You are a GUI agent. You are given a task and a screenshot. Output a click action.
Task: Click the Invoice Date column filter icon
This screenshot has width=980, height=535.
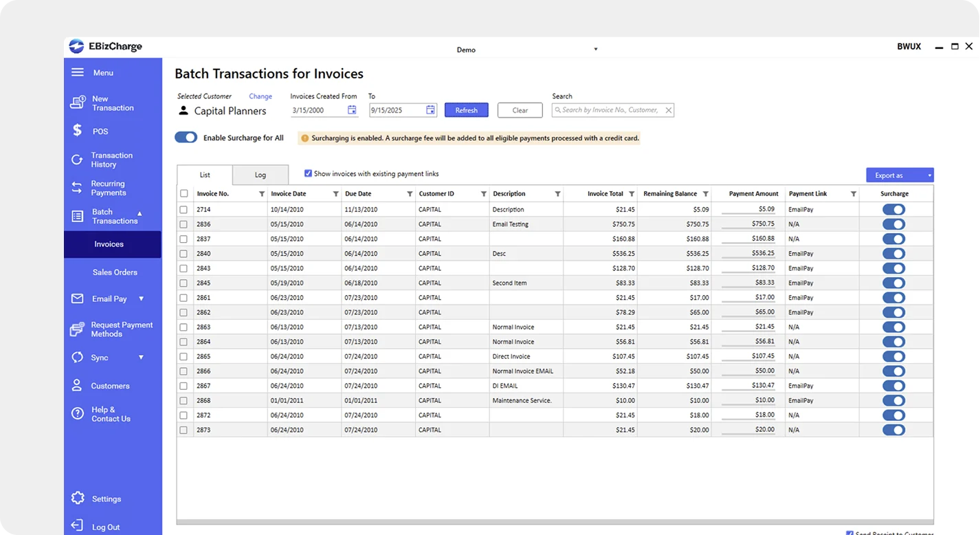click(336, 194)
